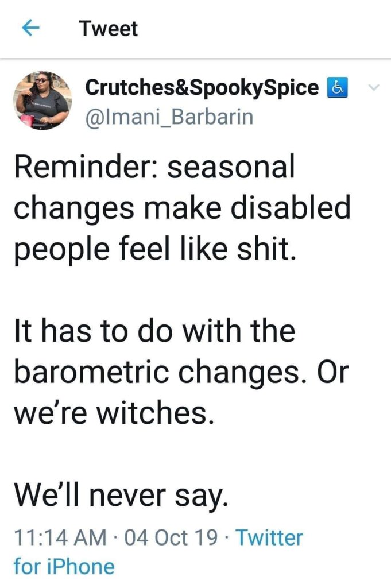Image resolution: width=391 pixels, height=588 pixels.
Task: Open the "Twitter" source link word
Action: click(269, 538)
